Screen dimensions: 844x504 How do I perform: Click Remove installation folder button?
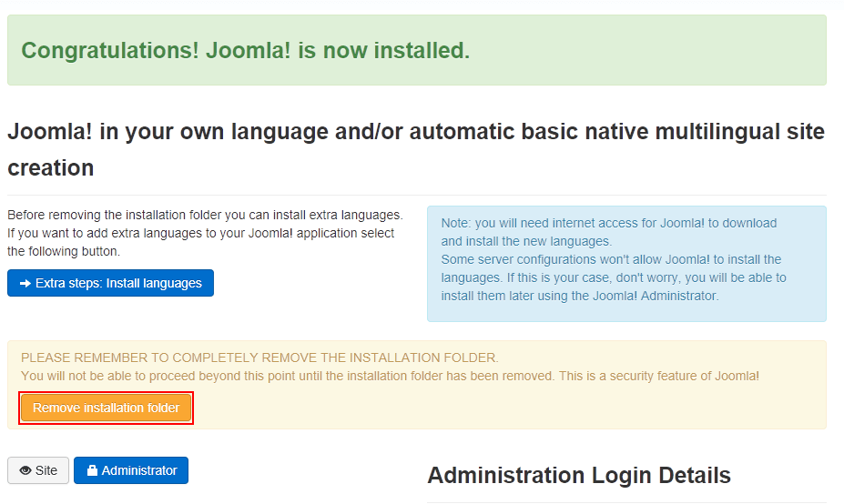tap(106, 408)
